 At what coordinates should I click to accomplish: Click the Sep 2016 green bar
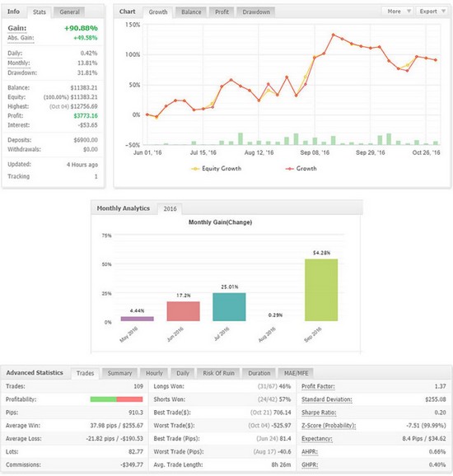point(321,290)
